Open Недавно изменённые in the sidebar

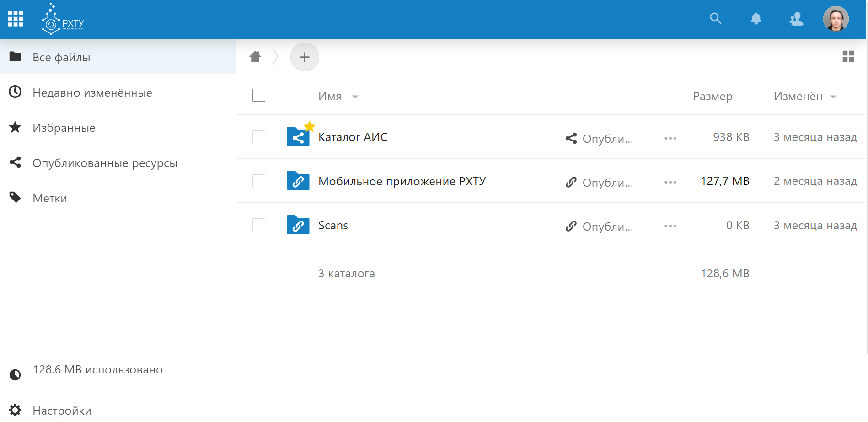(92, 93)
